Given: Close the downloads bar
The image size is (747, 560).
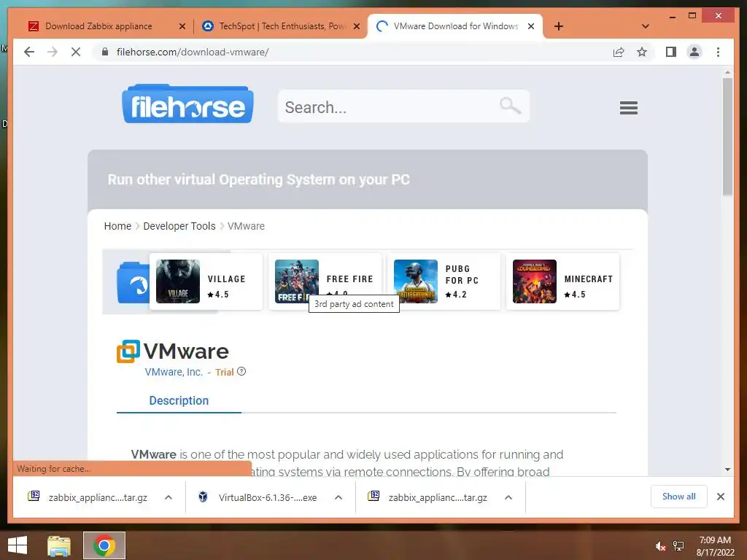Looking at the screenshot, I should pyautogui.click(x=720, y=497).
